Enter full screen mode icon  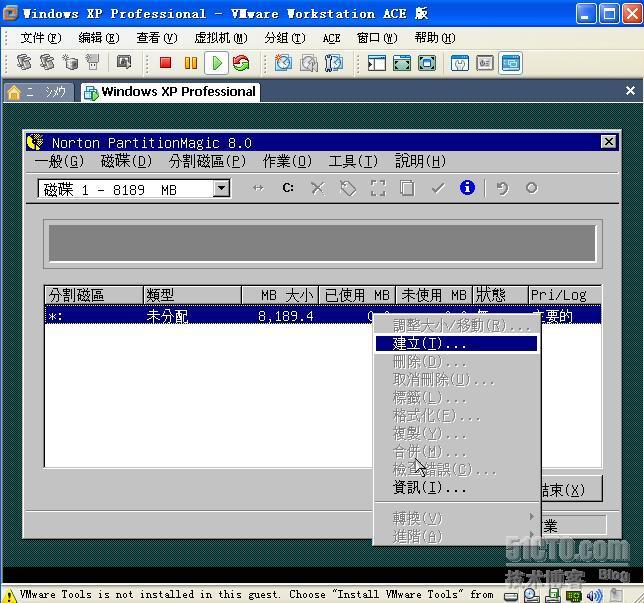click(427, 63)
